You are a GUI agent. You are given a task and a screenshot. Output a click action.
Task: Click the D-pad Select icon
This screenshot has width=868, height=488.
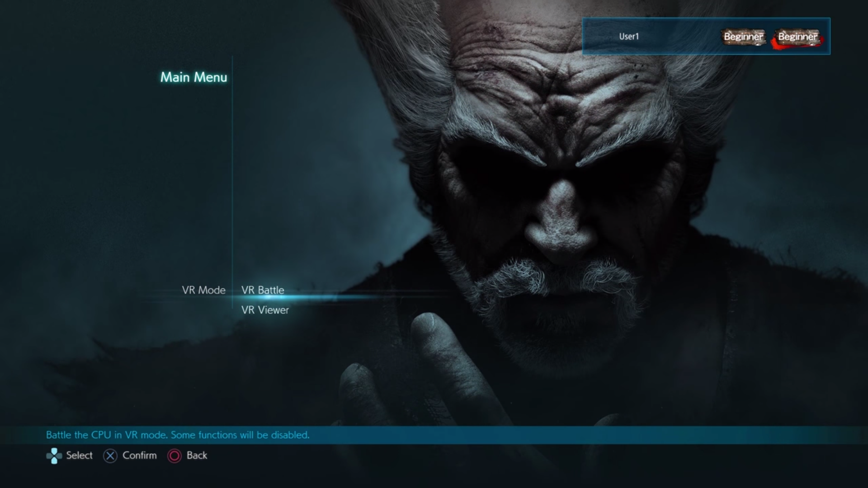click(54, 456)
